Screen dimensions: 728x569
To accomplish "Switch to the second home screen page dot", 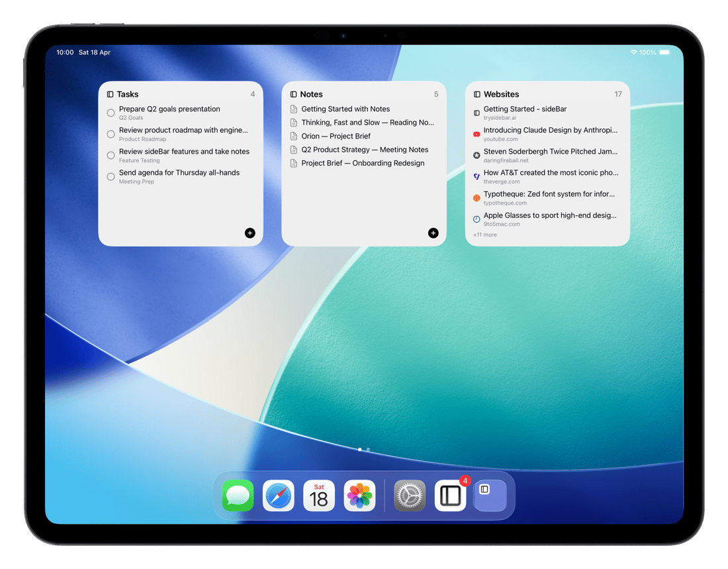I will click(368, 450).
